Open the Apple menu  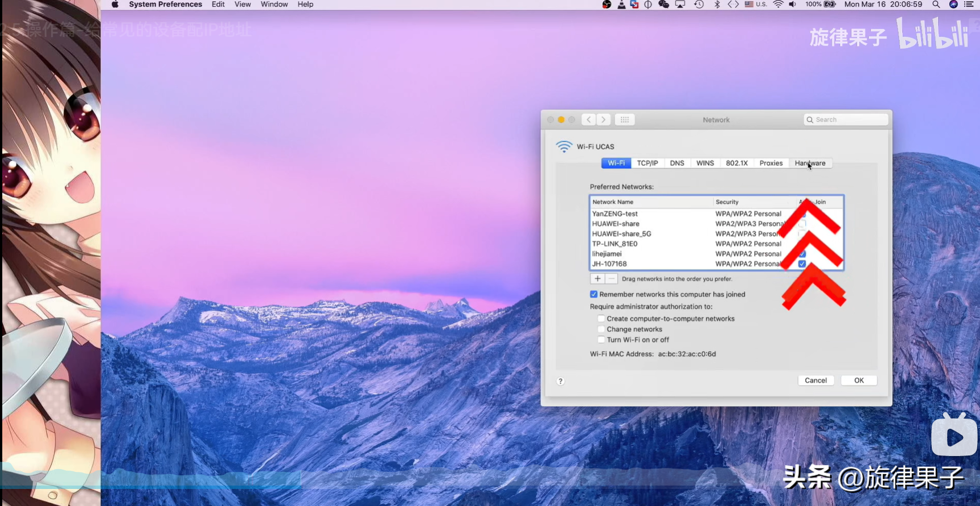(115, 5)
